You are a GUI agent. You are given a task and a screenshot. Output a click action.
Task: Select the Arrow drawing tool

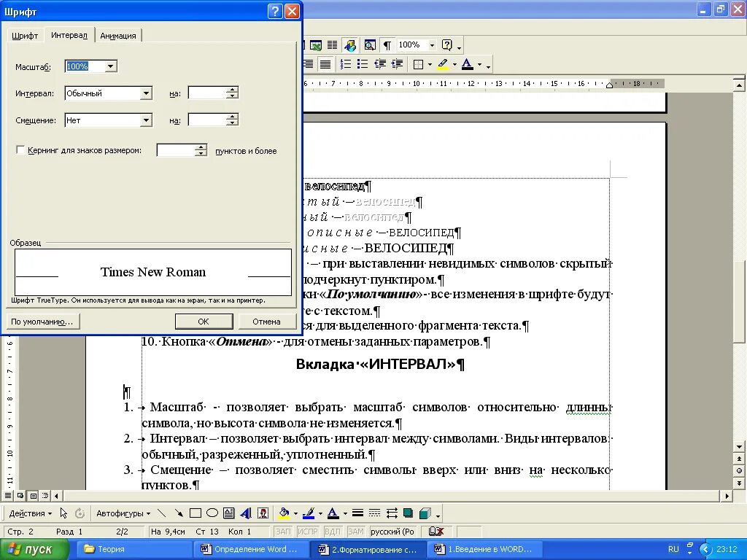coord(178,513)
